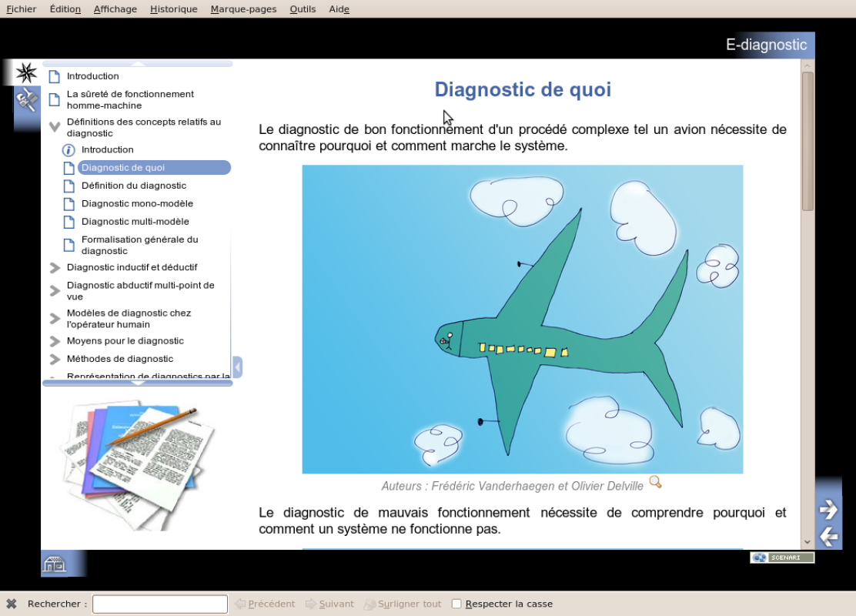Click in the Rechercher search field
This screenshot has height=616, width=856.
[x=160, y=604]
